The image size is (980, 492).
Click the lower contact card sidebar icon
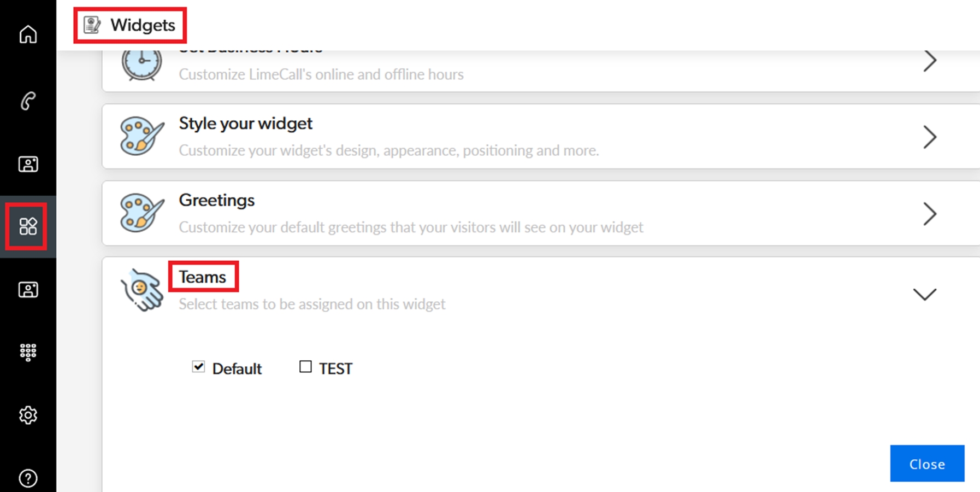pos(28,290)
